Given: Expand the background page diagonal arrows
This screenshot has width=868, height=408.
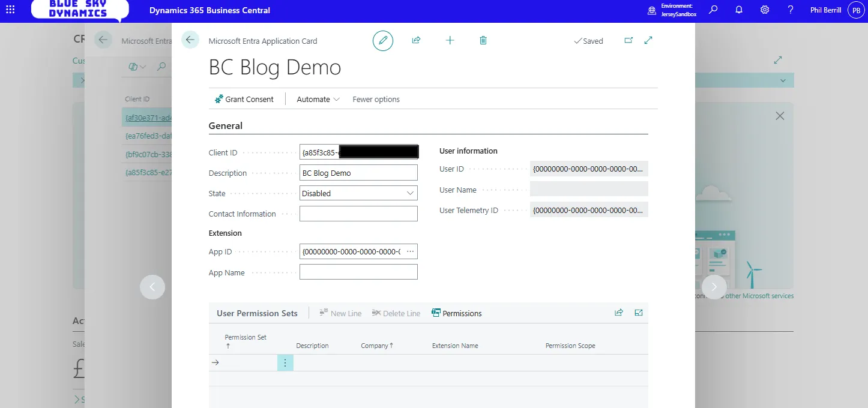Looking at the screenshot, I should click(x=778, y=60).
